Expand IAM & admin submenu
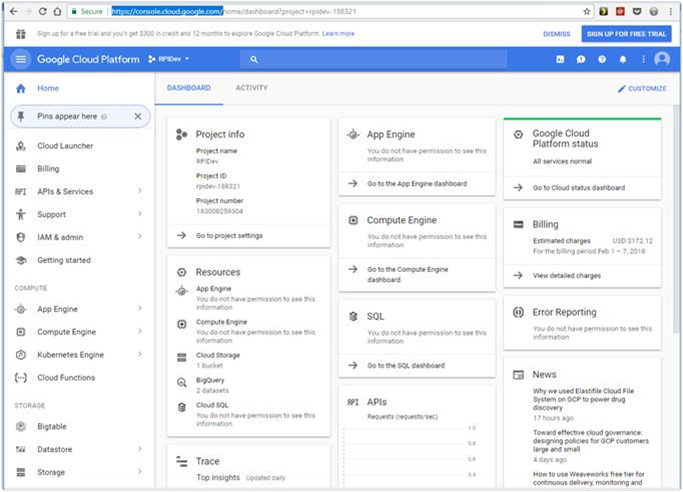This screenshot has height=492, width=683. click(139, 237)
